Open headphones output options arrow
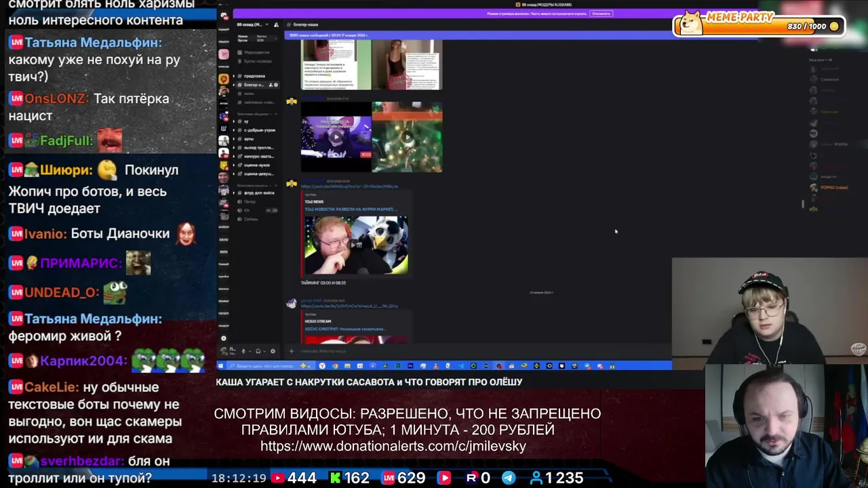The width and height of the screenshot is (868, 488). pyautogui.click(x=264, y=351)
